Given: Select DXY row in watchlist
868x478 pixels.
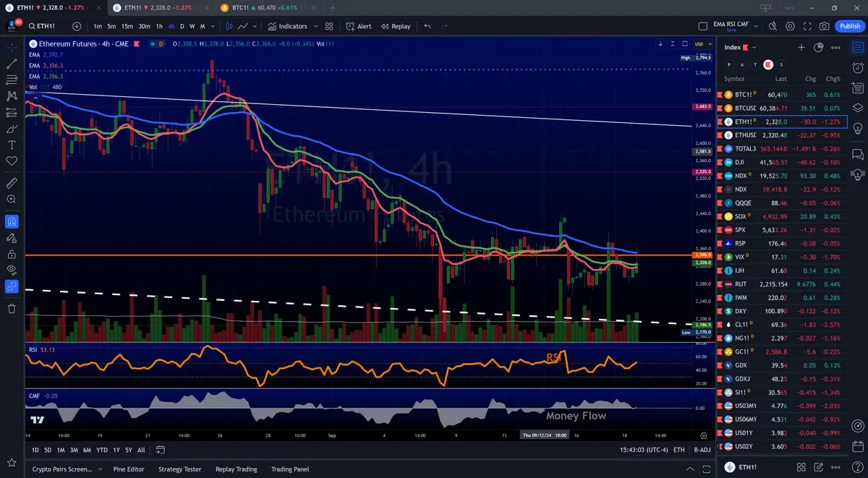Looking at the screenshot, I should (x=781, y=311).
